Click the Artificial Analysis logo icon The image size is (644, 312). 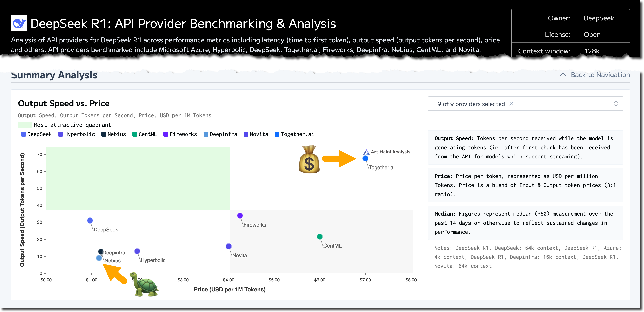click(366, 152)
